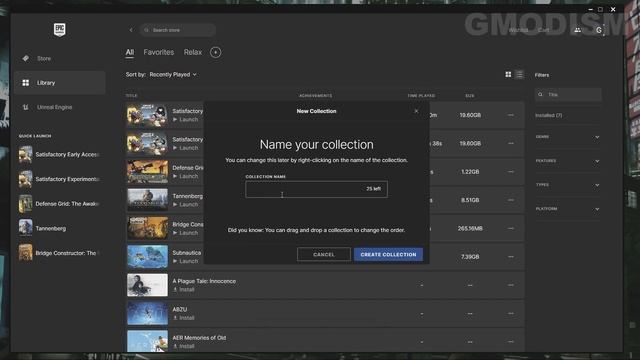Install ABZU

point(184,318)
